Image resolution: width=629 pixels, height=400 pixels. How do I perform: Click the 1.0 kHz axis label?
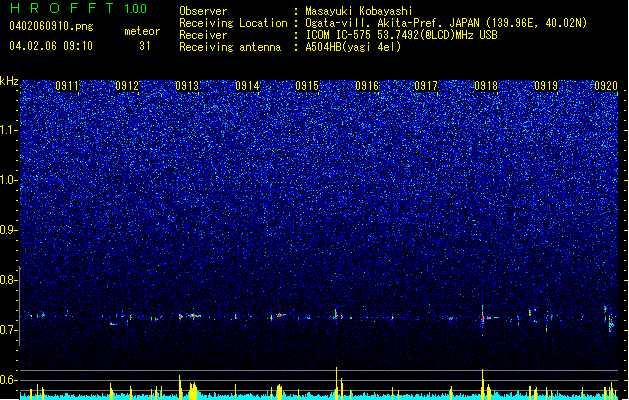click(x=9, y=180)
